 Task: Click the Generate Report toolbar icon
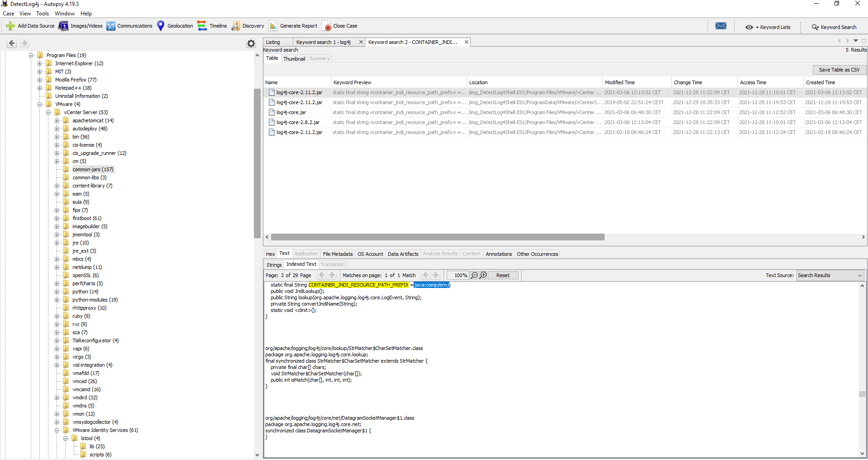(273, 26)
